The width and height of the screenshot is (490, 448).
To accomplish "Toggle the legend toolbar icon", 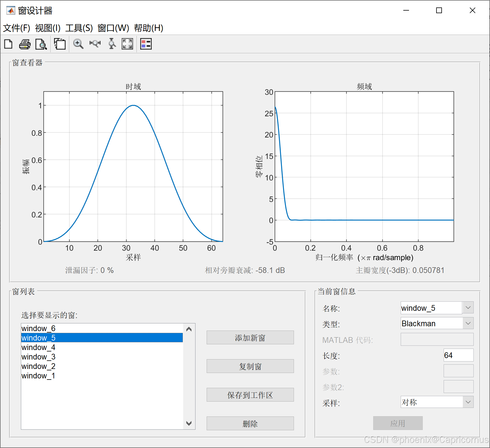I will 146,44.
